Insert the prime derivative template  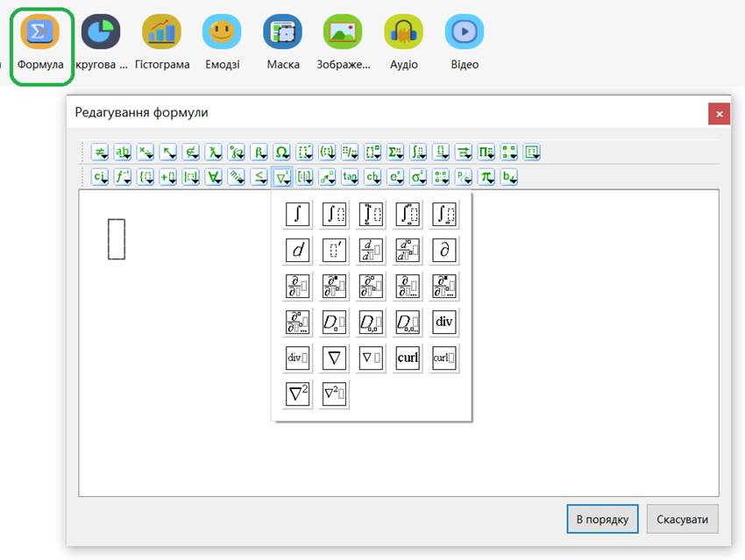click(335, 250)
